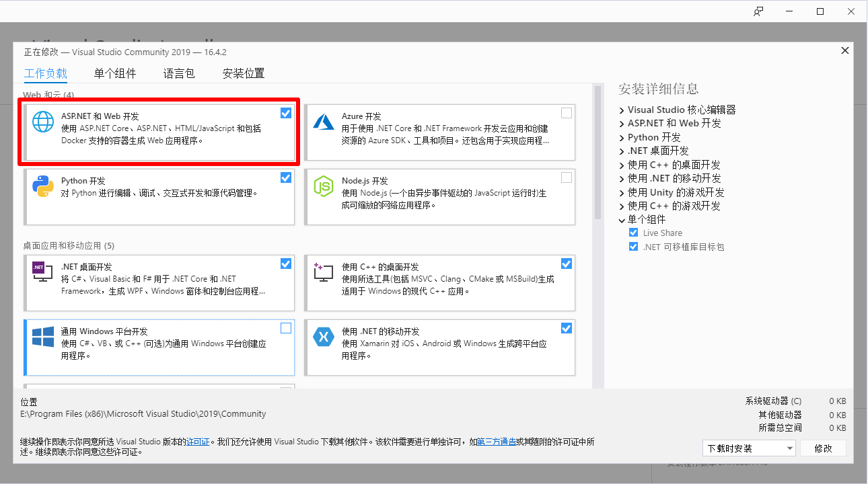Click the Azure development logo icon

click(x=324, y=122)
